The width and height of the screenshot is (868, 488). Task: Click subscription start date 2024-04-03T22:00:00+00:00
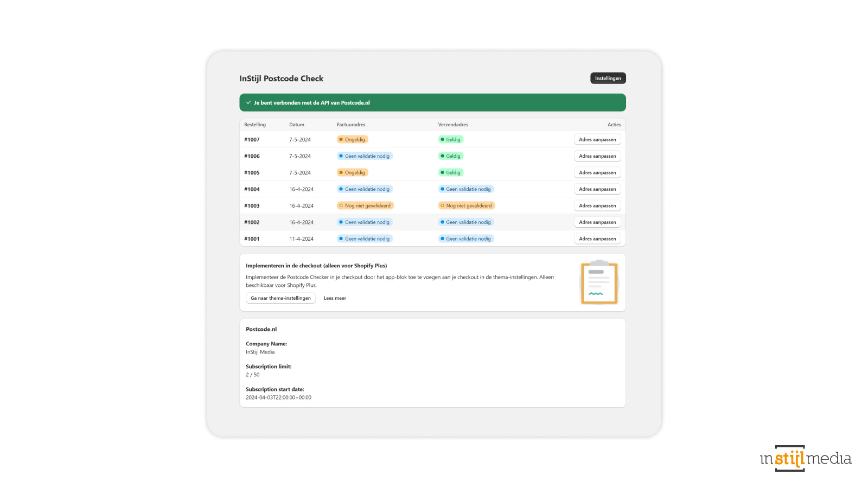(x=278, y=397)
